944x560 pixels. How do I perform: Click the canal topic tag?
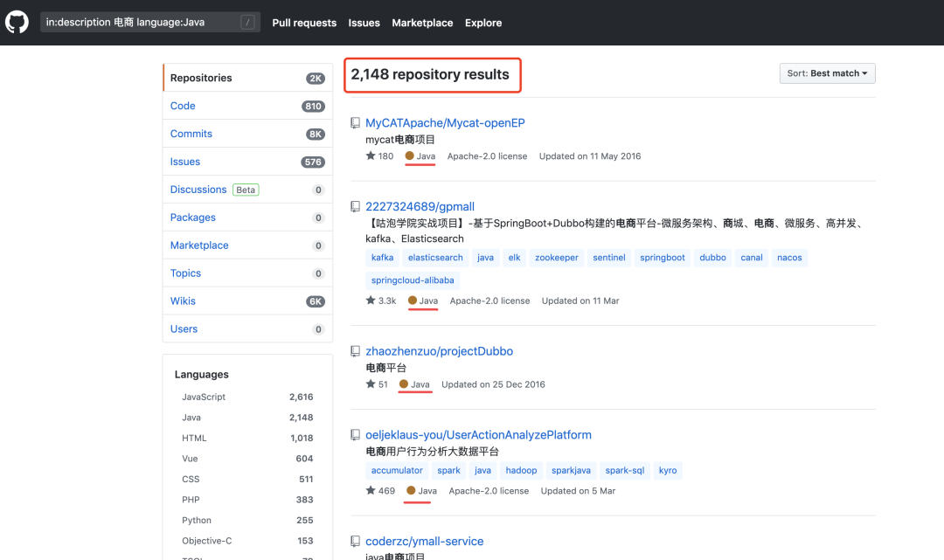[752, 258]
